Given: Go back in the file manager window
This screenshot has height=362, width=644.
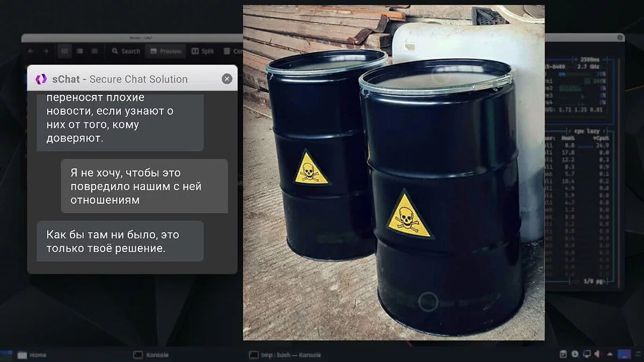Looking at the screenshot, I should (x=31, y=51).
